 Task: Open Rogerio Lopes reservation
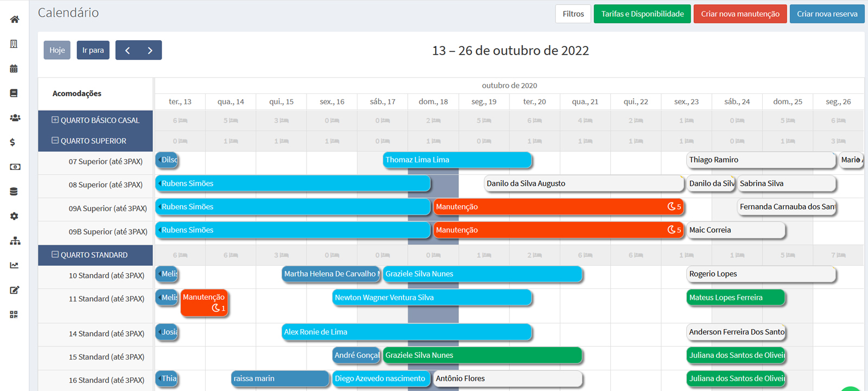pyautogui.click(x=761, y=274)
